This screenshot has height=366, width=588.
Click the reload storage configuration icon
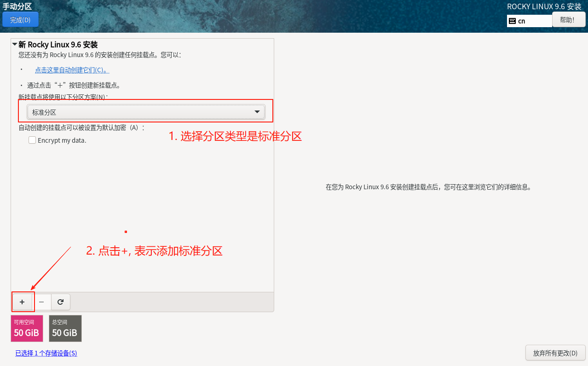coord(60,302)
